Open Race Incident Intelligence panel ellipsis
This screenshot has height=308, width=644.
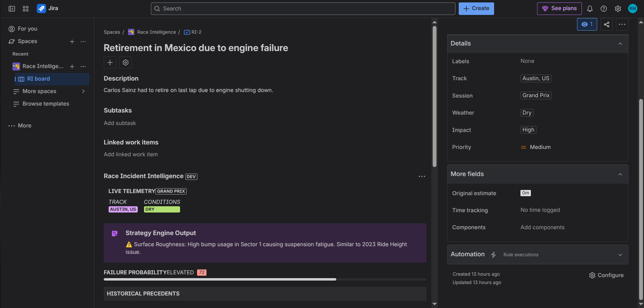422,176
